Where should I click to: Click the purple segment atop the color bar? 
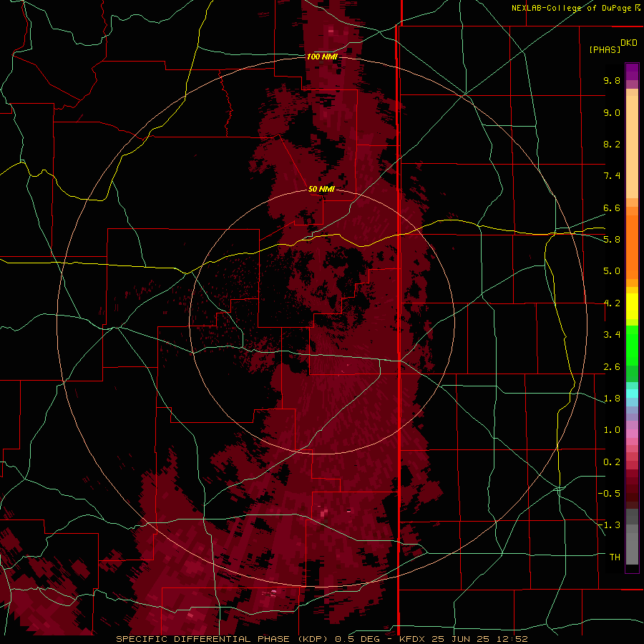click(632, 72)
